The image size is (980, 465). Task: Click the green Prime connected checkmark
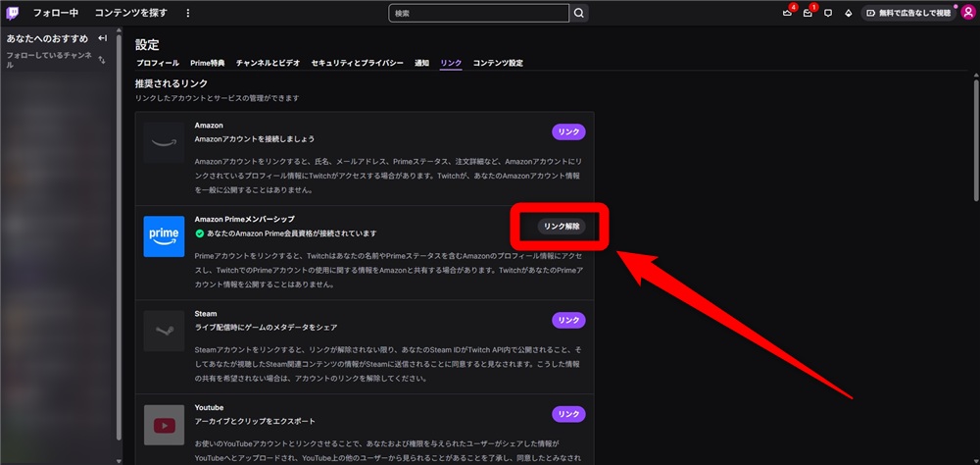pos(200,233)
